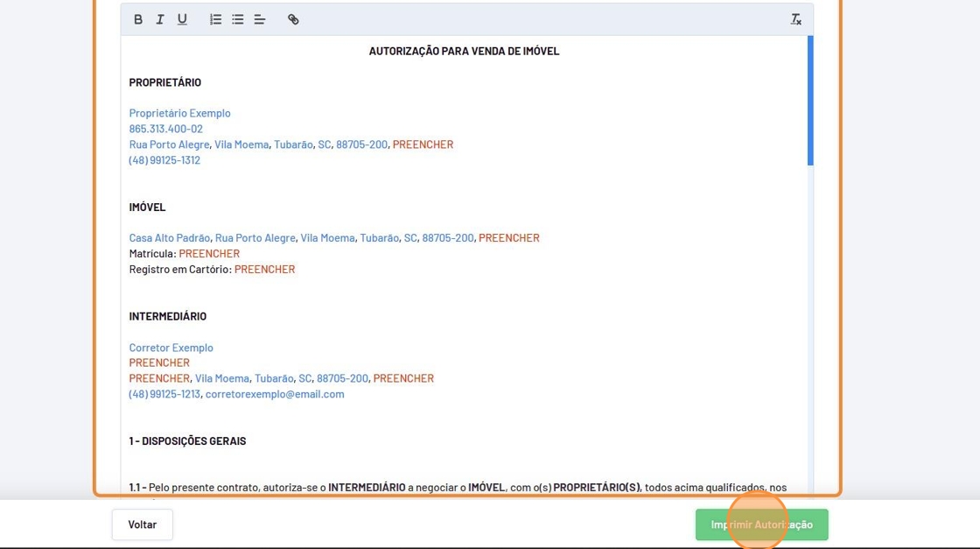Image resolution: width=980 pixels, height=549 pixels.
Task: Click the PREENCHER placeholder after Registro em Cartório
Action: pos(264,270)
